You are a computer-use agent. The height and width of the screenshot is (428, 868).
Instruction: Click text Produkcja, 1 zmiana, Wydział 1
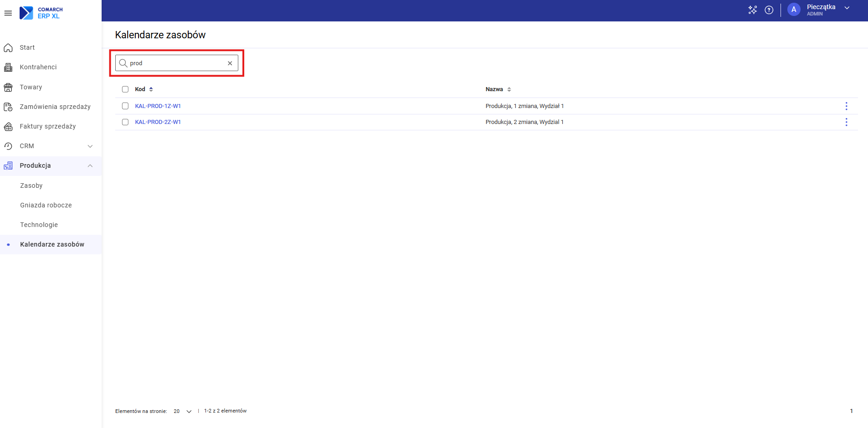point(524,106)
